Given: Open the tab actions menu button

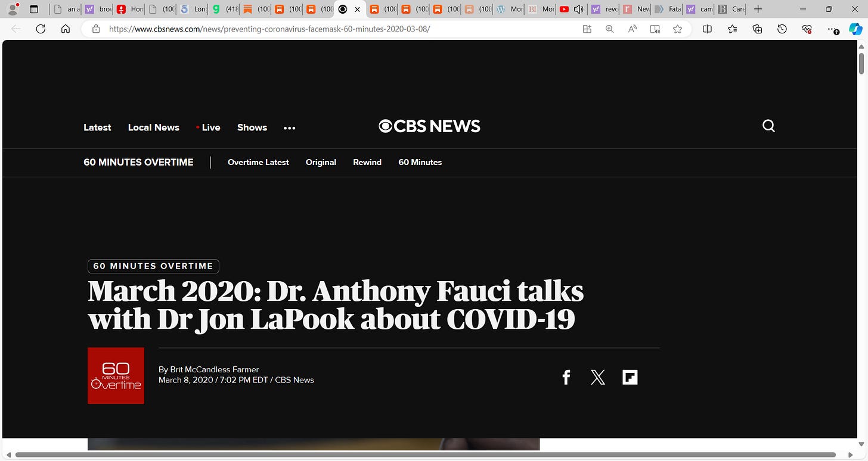Looking at the screenshot, I should click(x=34, y=9).
